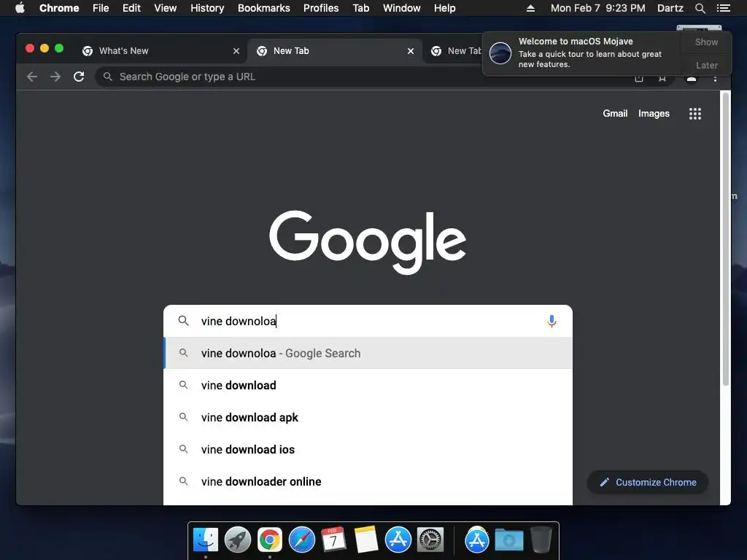Choose the 'vine download apk' suggestion
The width and height of the screenshot is (747, 560).
pos(368,418)
